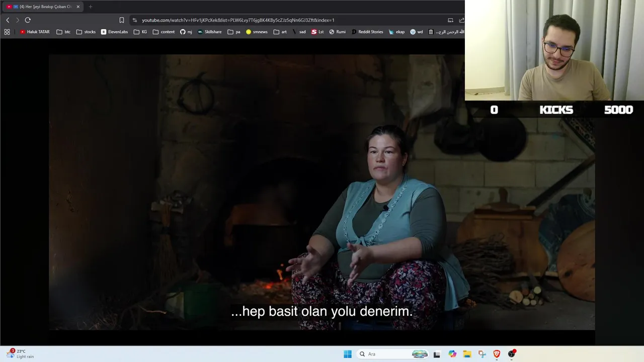Expand the content bookmark folder

164,32
